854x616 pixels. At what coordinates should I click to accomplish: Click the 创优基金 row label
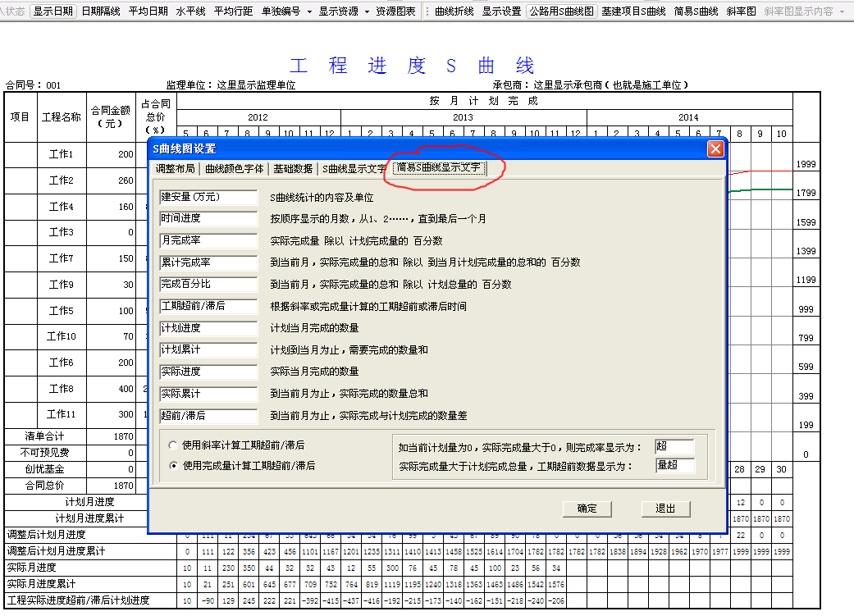click(44, 469)
